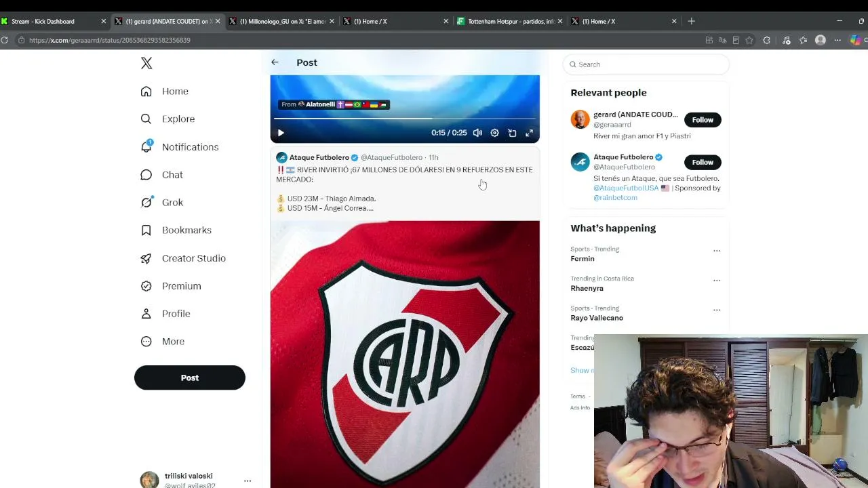Open the @AtaqueFutbolero handle in the quoted post

[x=391, y=158]
